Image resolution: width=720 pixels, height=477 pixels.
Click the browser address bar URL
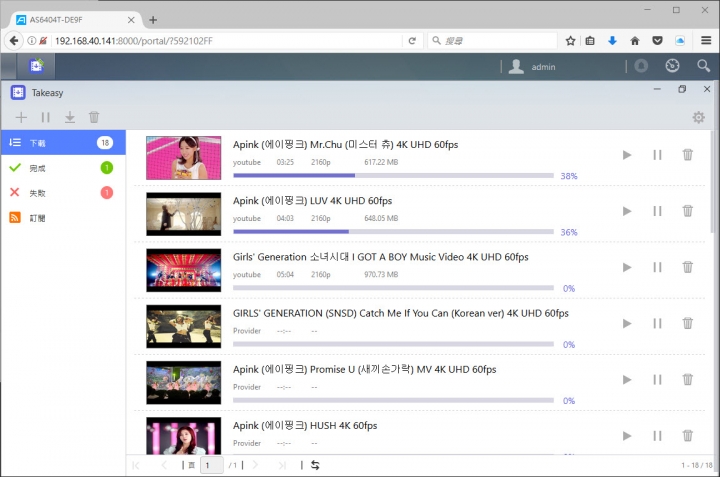point(133,41)
